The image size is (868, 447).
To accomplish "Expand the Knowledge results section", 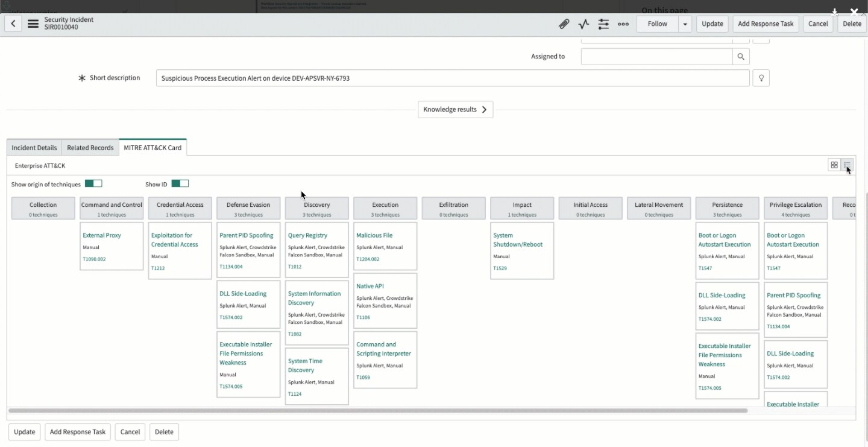I will pyautogui.click(x=455, y=109).
